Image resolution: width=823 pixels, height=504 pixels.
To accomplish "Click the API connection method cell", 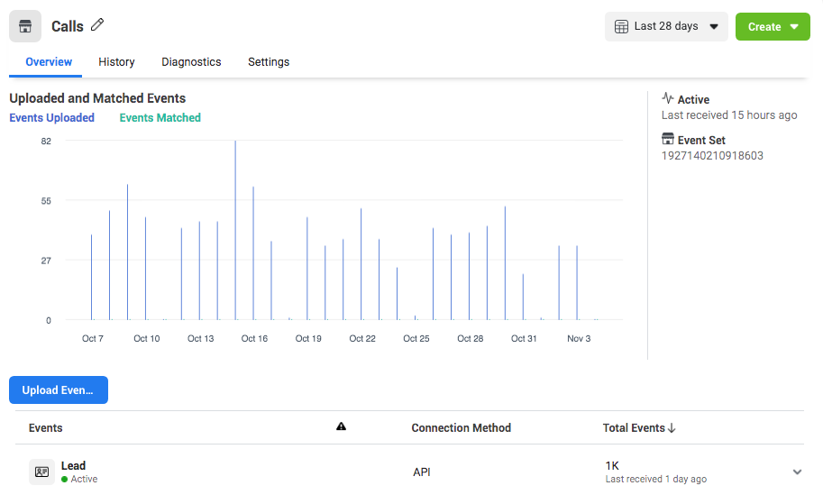I will click(422, 472).
